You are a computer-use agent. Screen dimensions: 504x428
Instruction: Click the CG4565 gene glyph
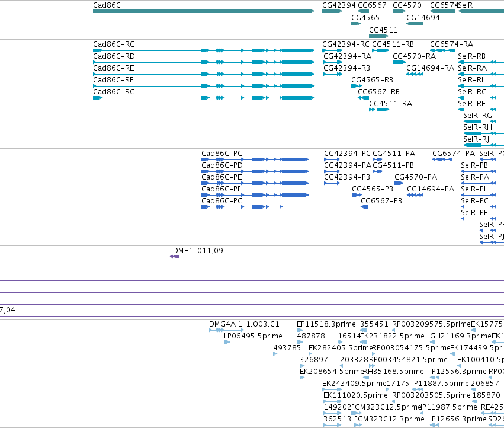pos(356,24)
